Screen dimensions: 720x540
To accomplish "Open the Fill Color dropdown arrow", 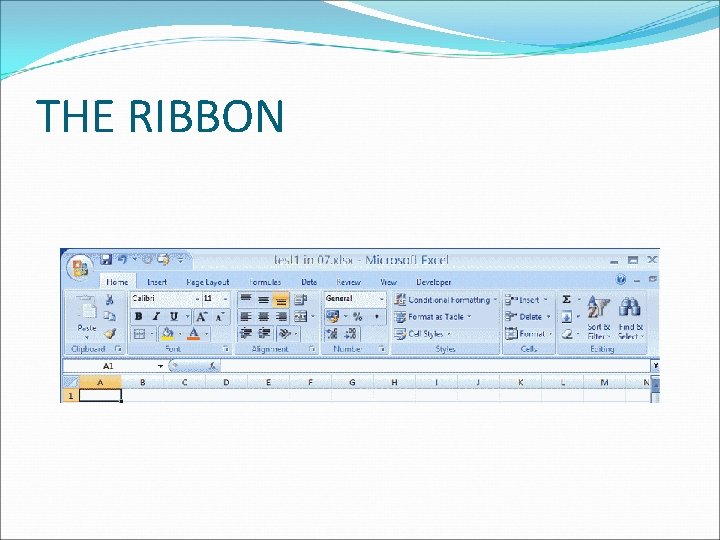I will 180,334.
